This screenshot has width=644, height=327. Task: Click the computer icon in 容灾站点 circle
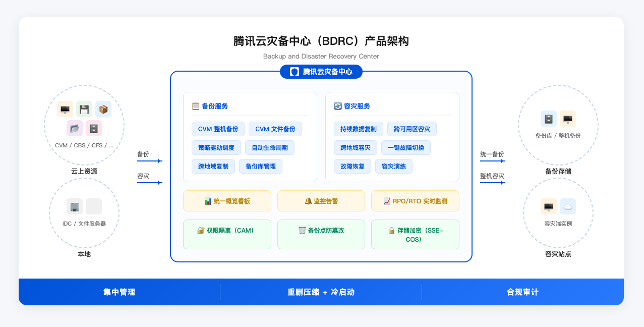pos(549,206)
